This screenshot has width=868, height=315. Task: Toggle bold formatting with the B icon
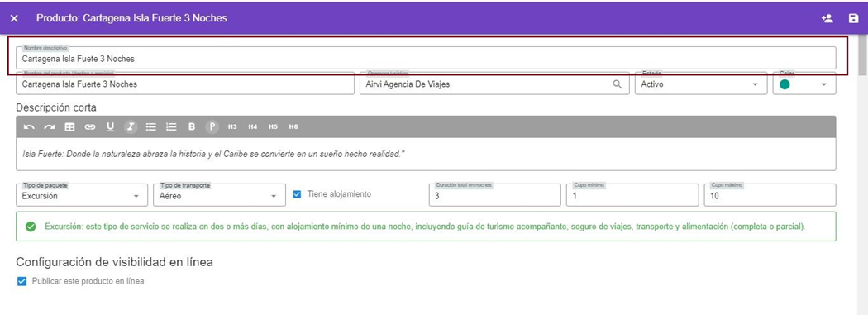pos(192,126)
